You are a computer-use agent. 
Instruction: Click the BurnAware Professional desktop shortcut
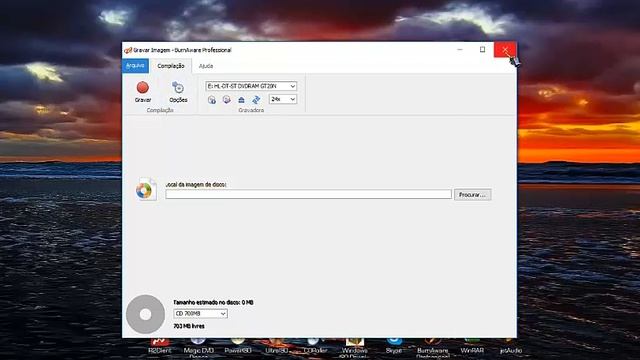(x=432, y=347)
